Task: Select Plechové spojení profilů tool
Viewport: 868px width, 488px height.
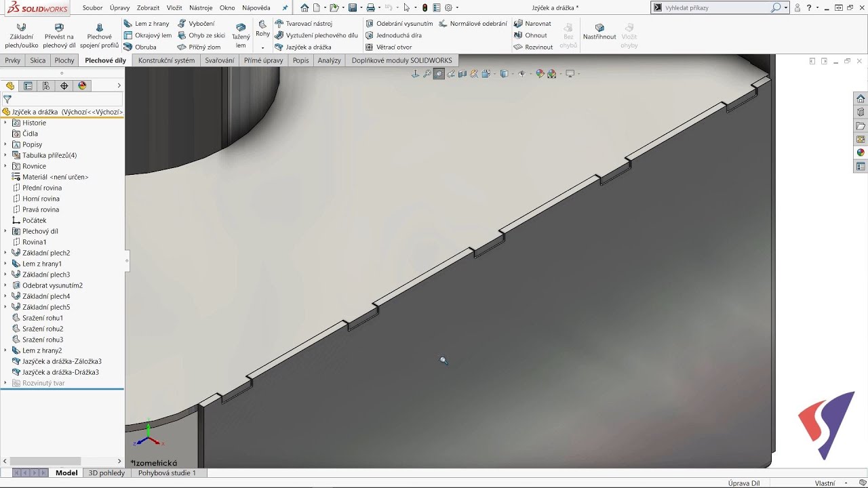Action: click(x=99, y=36)
